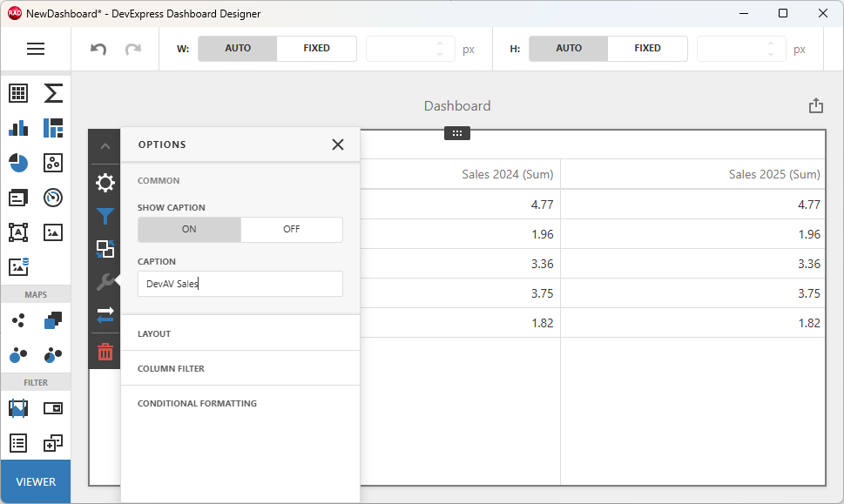This screenshot has width=844, height=504.
Task: Set the height mode to FIXED
Action: pyautogui.click(x=647, y=49)
